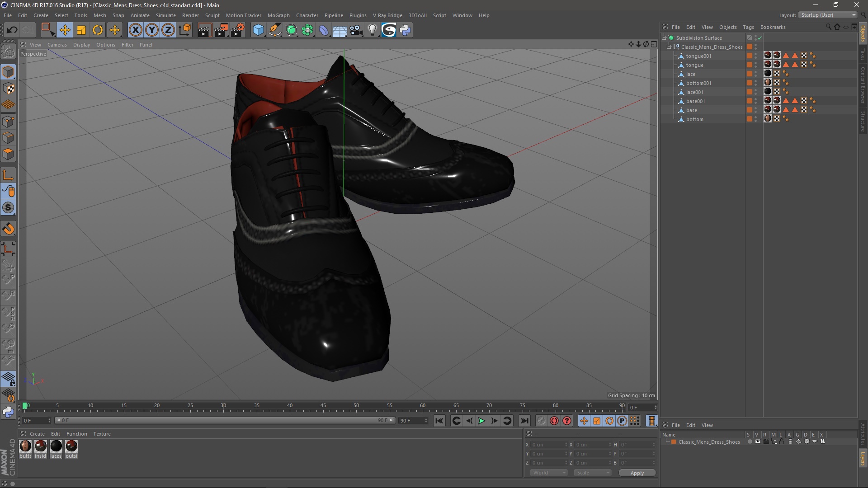
Task: Toggle Y-axis lock button
Action: [152, 30]
